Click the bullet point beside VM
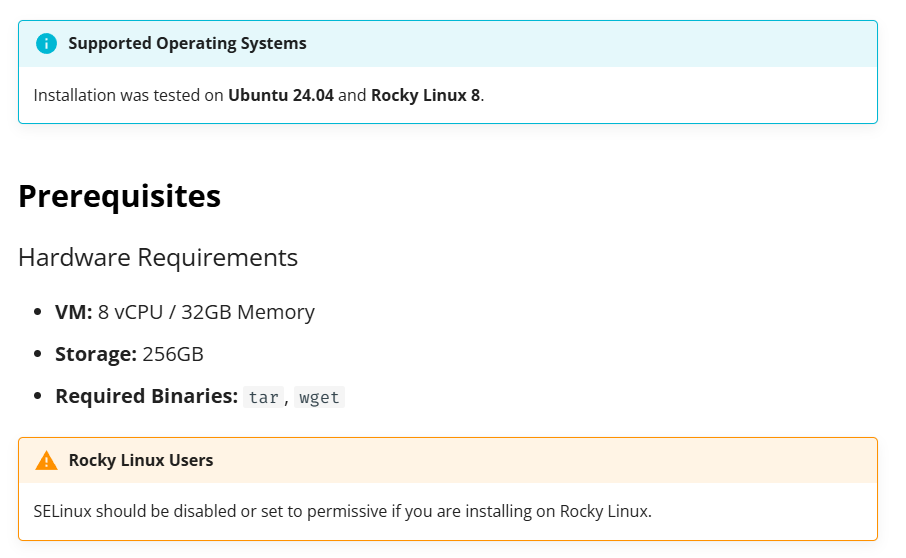The height and width of the screenshot is (558, 906). [x=37, y=312]
